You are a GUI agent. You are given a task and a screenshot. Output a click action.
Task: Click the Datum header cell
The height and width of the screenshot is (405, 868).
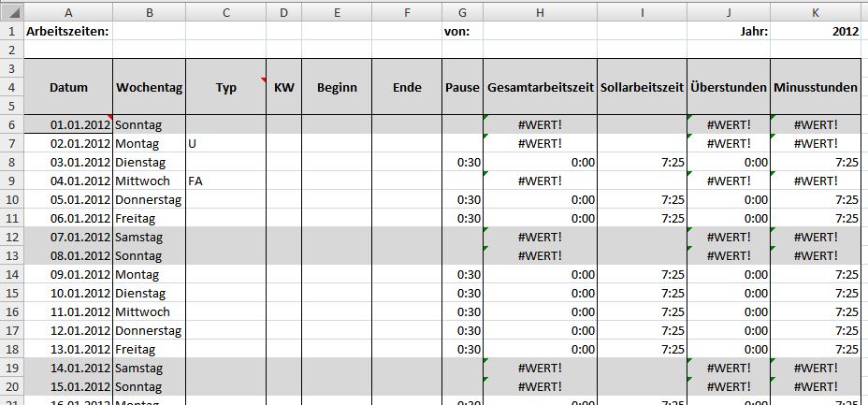68,87
